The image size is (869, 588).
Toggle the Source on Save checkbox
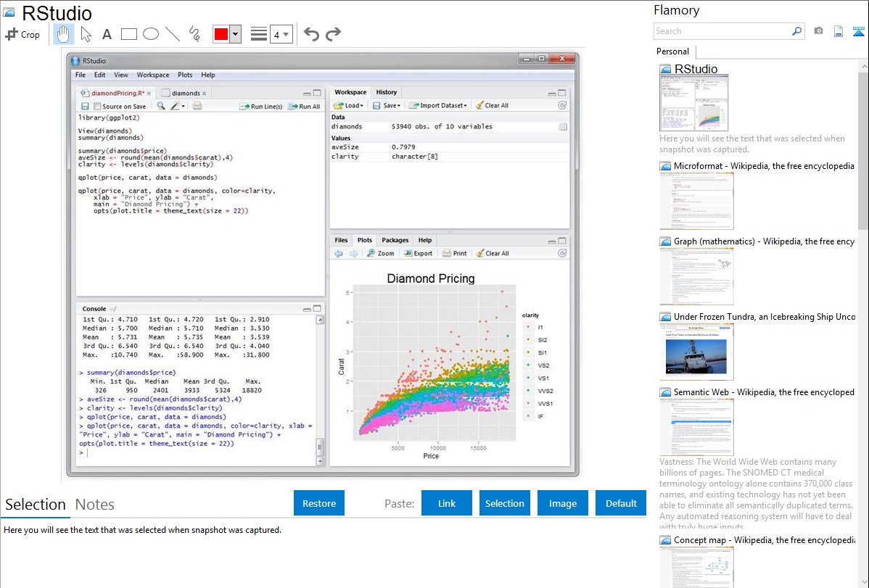point(97,107)
